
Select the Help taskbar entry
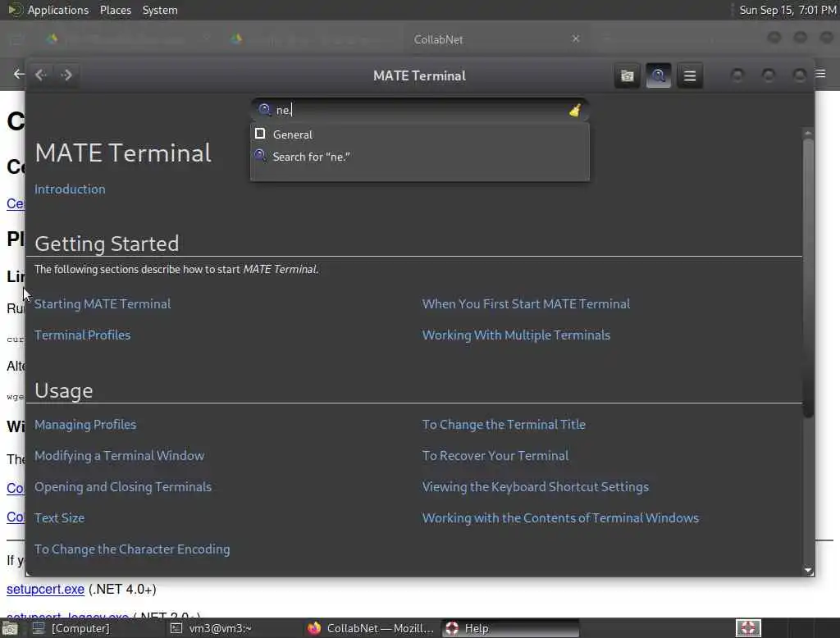[512, 628]
